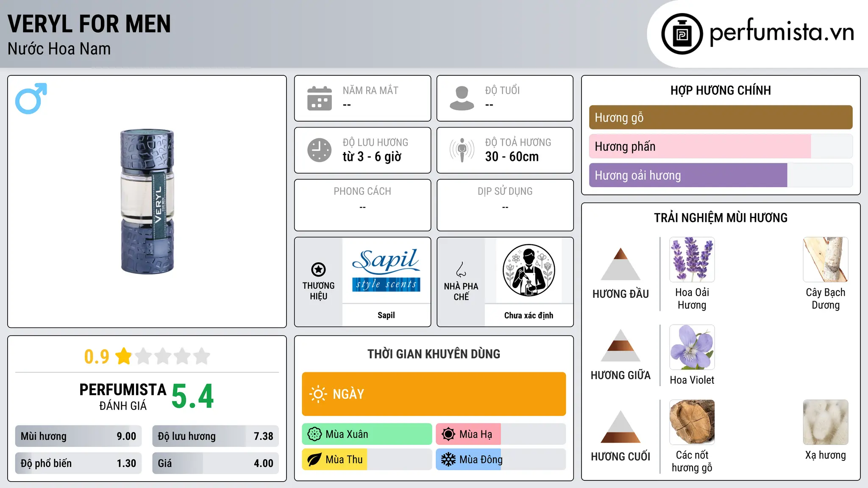This screenshot has height=488, width=868.
Task: Click the perfumer illustration image
Action: [529, 270]
